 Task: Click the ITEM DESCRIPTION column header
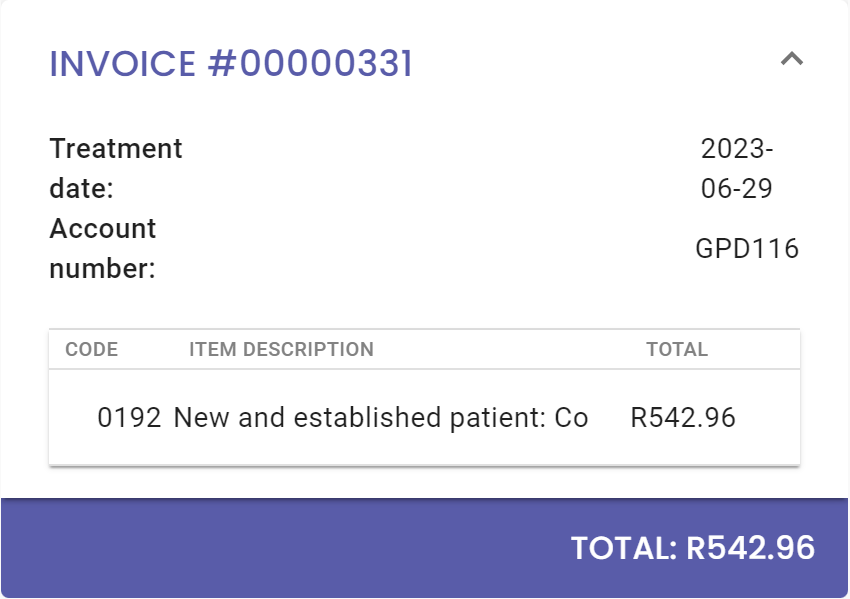[281, 350]
